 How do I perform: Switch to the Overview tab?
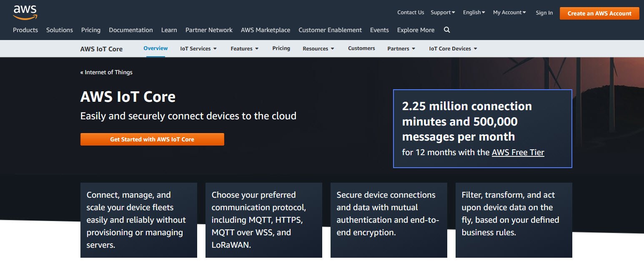[155, 48]
